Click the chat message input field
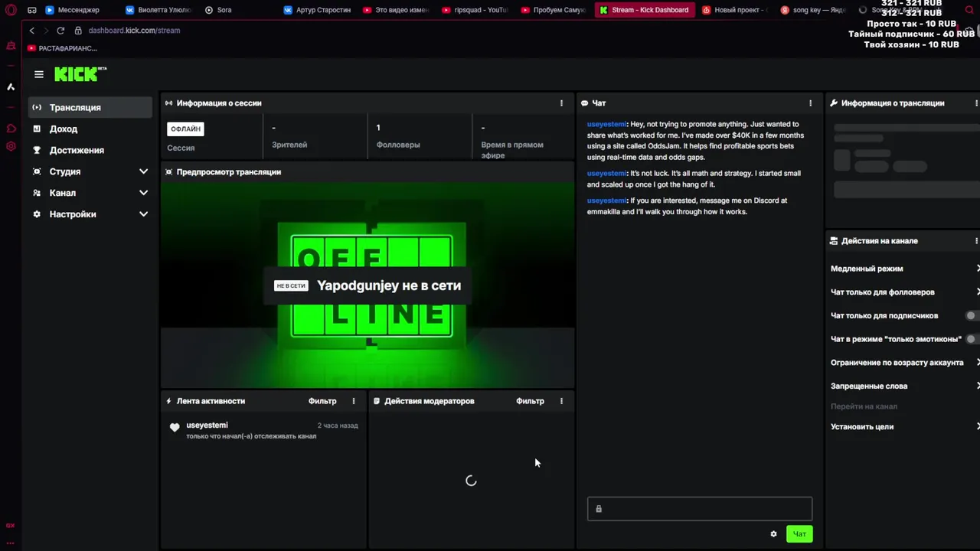 click(700, 509)
